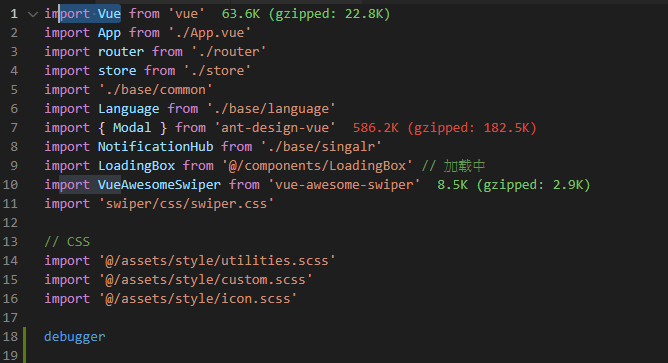Click '63.6K (gzipped: 22.8K)' size hint
The width and height of the screenshot is (668, 363).
coord(306,14)
